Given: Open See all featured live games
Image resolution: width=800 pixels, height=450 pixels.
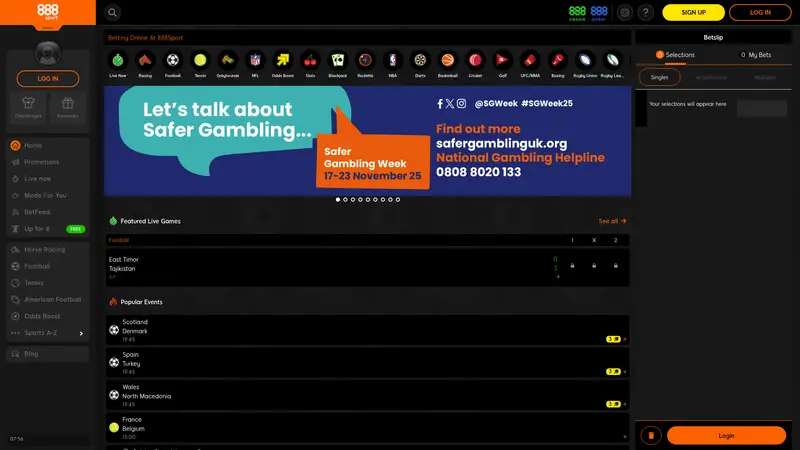Looking at the screenshot, I should pos(612,221).
